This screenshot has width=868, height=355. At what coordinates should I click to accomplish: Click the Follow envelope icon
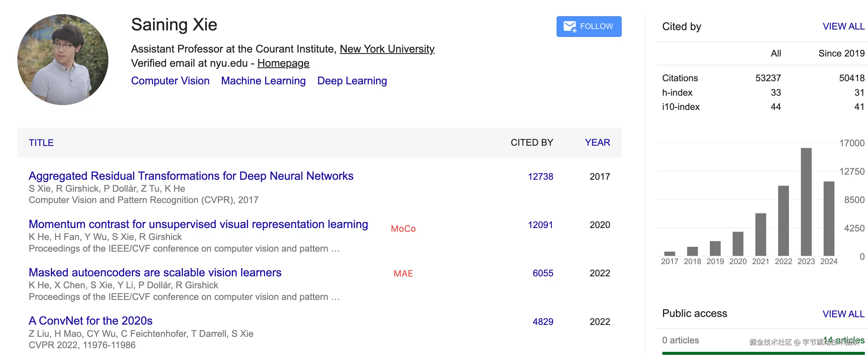570,27
